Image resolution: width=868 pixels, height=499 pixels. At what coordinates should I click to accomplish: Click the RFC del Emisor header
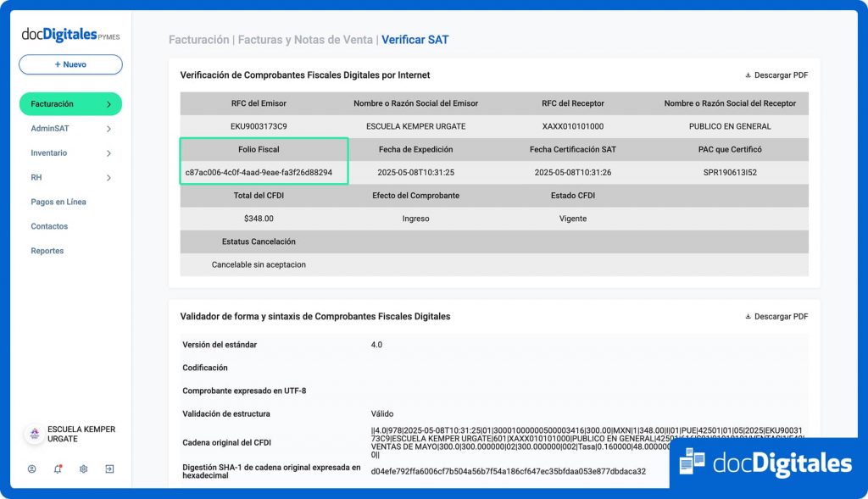coord(259,103)
